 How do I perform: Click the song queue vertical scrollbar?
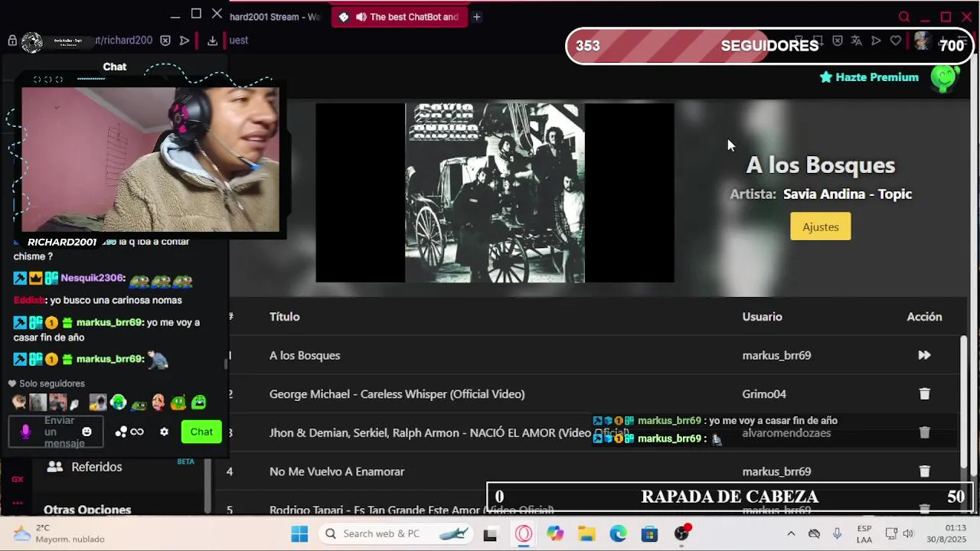tap(964, 403)
